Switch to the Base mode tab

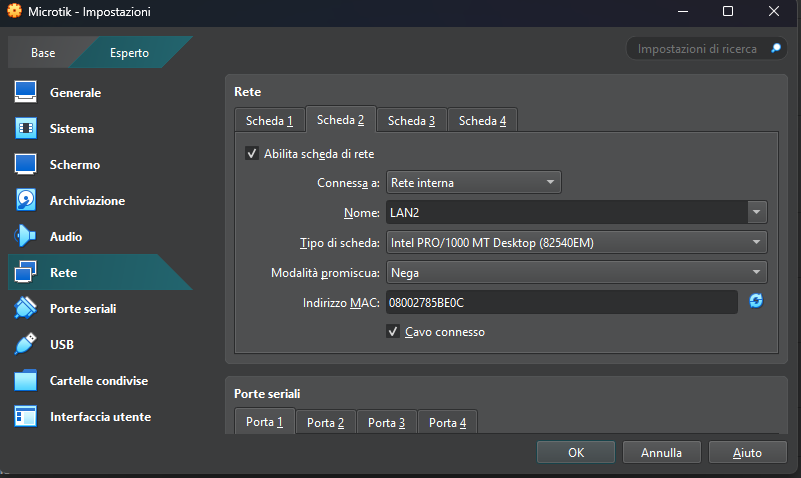pos(43,53)
